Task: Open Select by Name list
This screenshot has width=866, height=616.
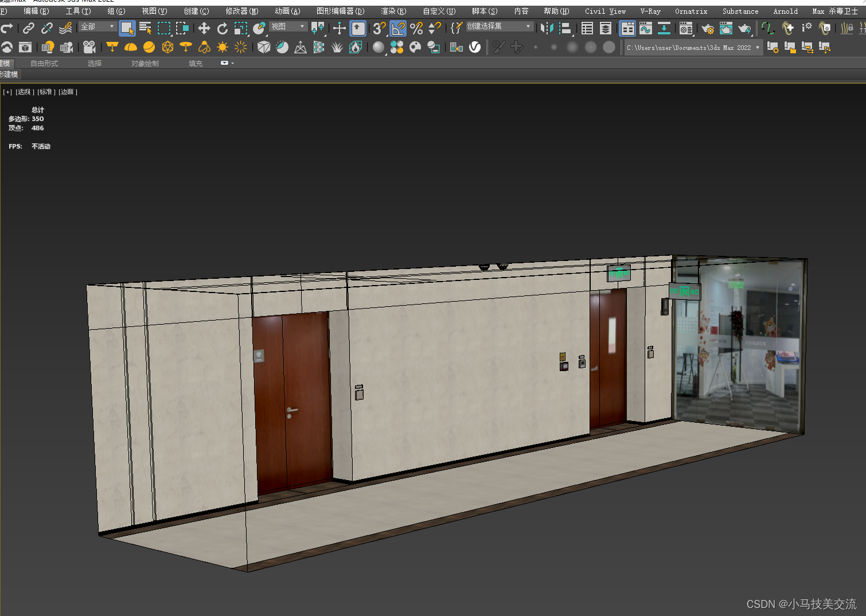Action: (146, 28)
